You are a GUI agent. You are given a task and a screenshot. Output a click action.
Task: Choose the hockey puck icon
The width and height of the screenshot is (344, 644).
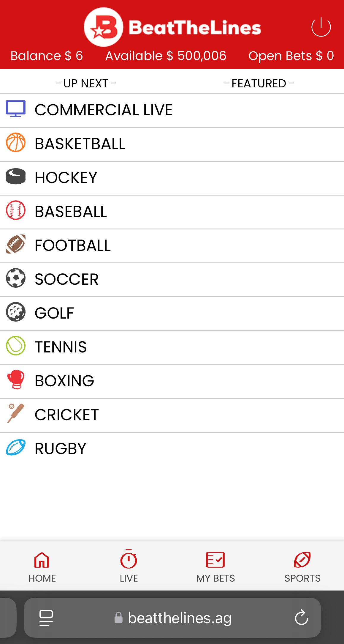[16, 176]
